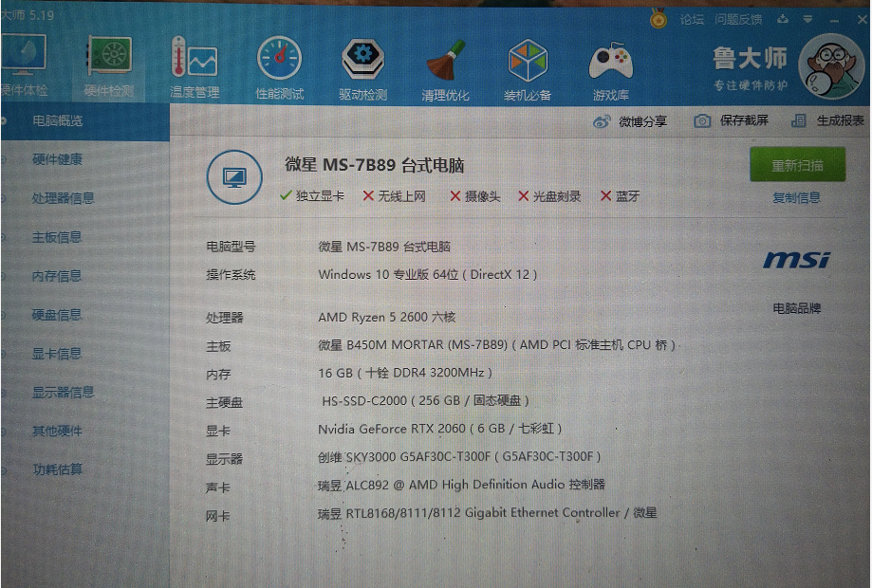Open 处理器信息 in the sidebar

click(63, 198)
